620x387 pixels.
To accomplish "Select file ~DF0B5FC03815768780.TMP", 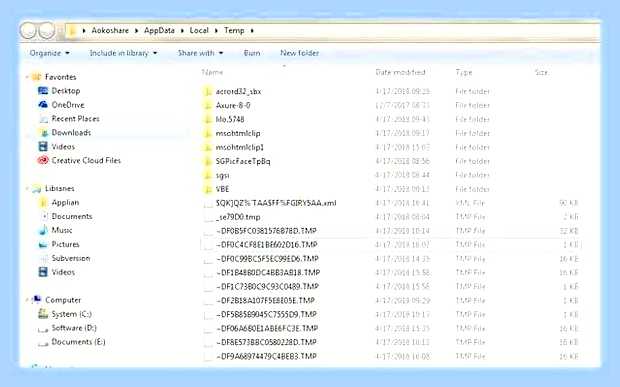I will [x=267, y=231].
